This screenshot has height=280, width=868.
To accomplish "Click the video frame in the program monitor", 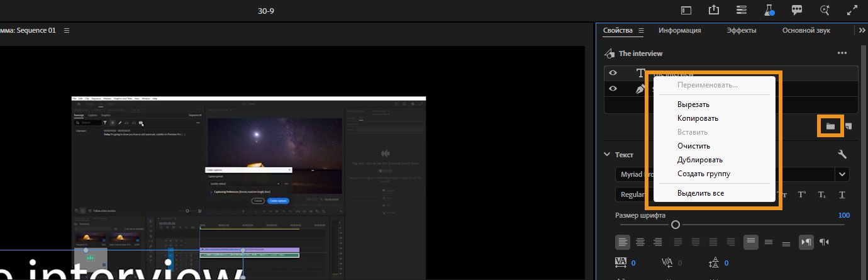I will coord(249,188).
